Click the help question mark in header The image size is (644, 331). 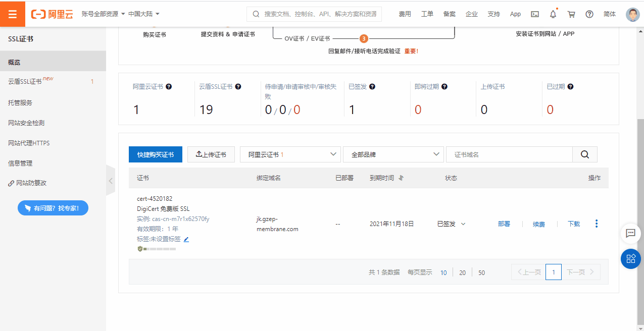tap(589, 14)
